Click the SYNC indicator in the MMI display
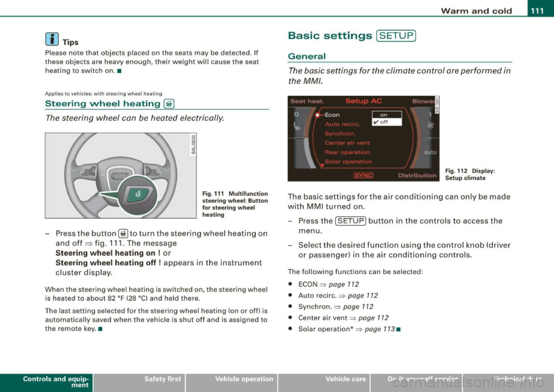This screenshot has width=554, height=392. tap(363, 175)
